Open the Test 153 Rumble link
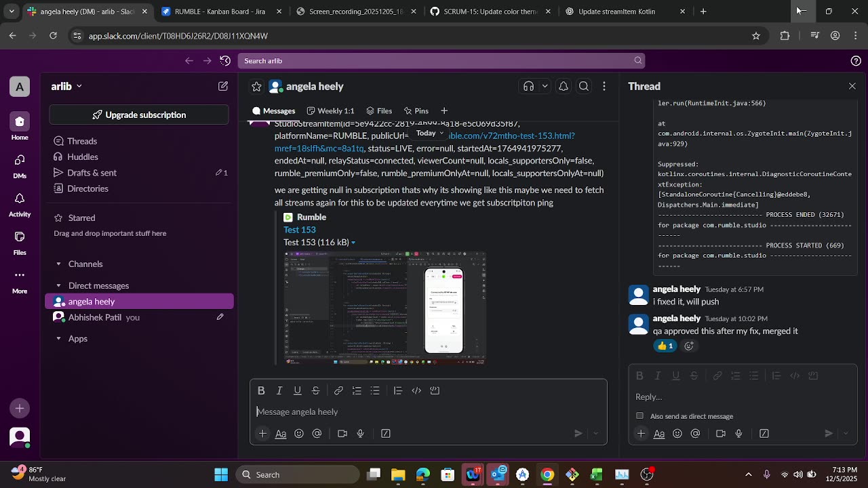Screen dimensions: 868x488 click(x=299, y=230)
